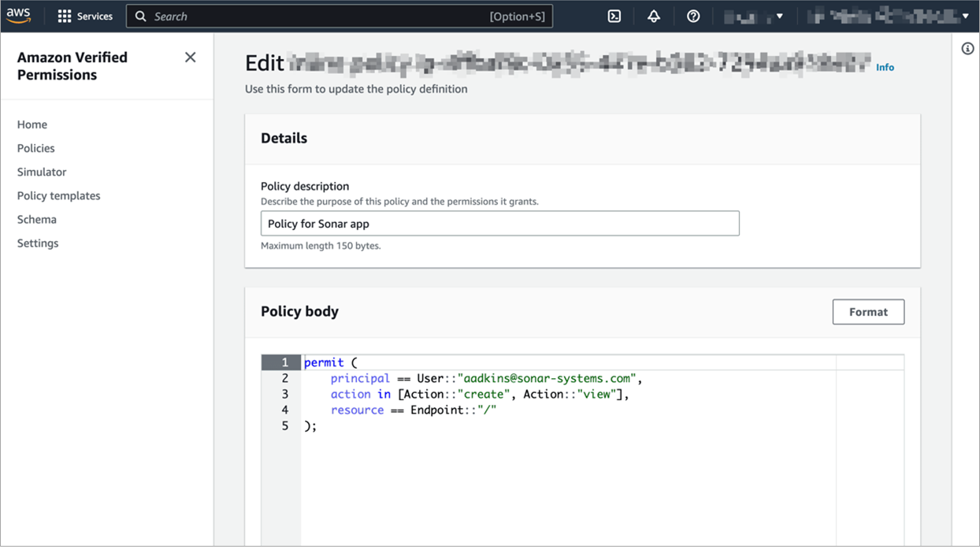
Task: Click 'Use this form to update' subtitle
Action: (x=356, y=89)
